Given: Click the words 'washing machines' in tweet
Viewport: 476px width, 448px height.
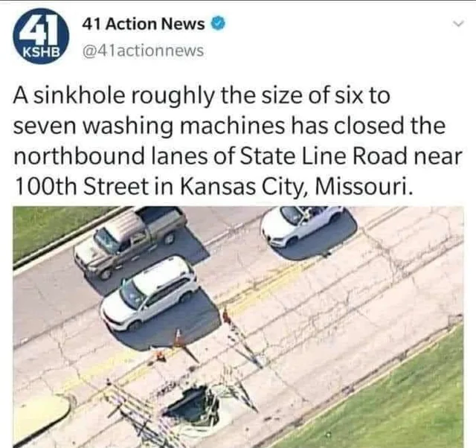Looking at the screenshot, I should (183, 127).
